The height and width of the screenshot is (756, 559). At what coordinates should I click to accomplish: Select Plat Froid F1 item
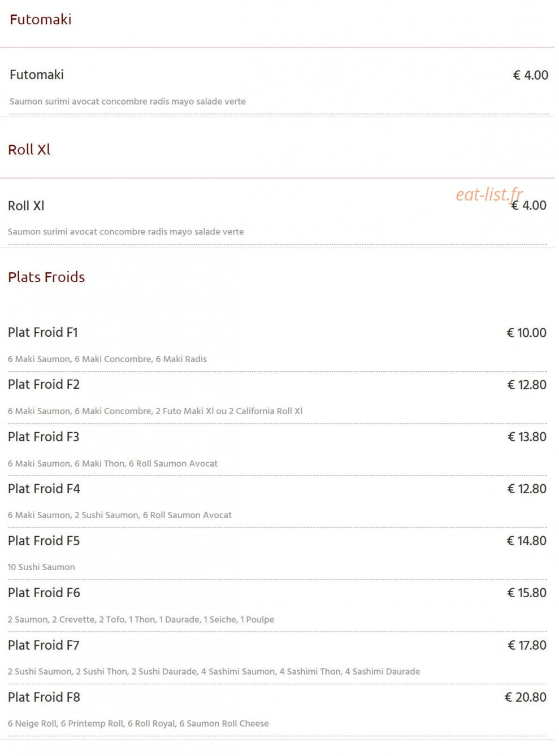(x=43, y=332)
